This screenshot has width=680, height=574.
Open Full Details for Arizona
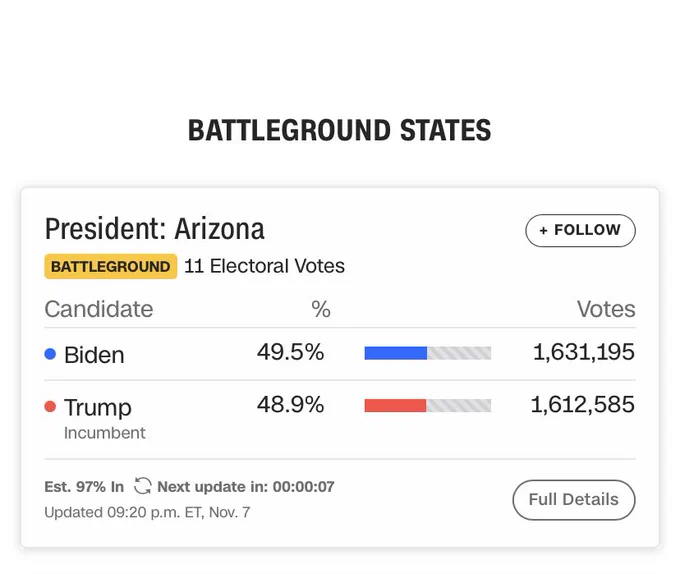click(574, 499)
